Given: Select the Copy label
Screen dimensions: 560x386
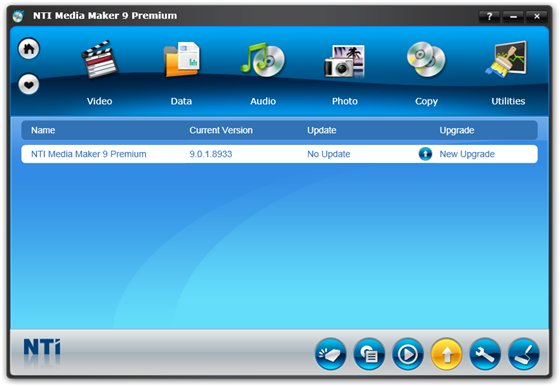Looking at the screenshot, I should click(x=426, y=101).
